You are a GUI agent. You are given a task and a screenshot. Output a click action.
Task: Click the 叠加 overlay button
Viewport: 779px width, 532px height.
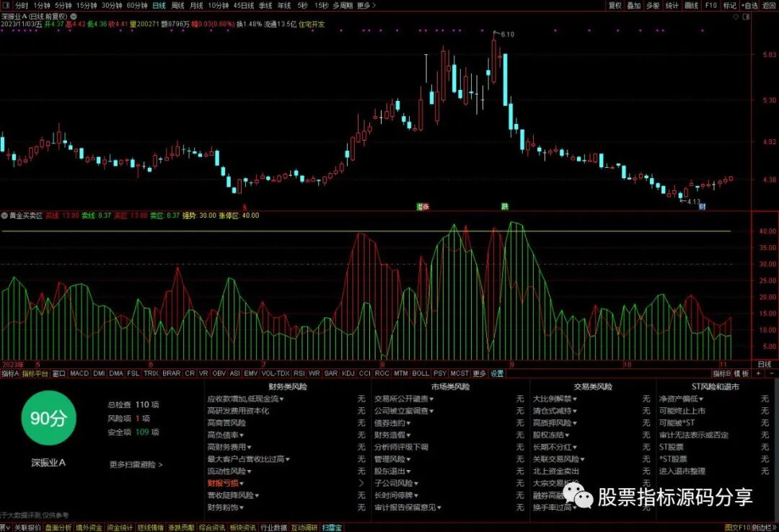(x=634, y=6)
